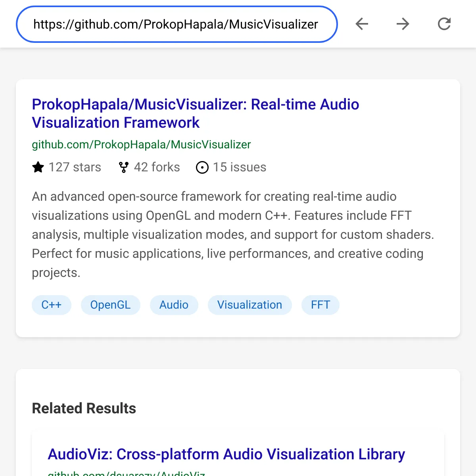476x476 pixels.
Task: Click the fork icon beside 42 forks
Action: [124, 167]
